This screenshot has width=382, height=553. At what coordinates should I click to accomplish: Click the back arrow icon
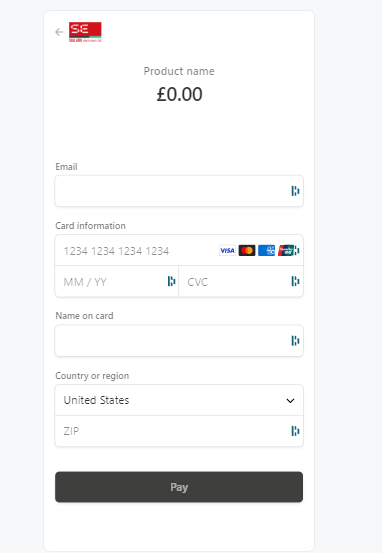point(59,32)
